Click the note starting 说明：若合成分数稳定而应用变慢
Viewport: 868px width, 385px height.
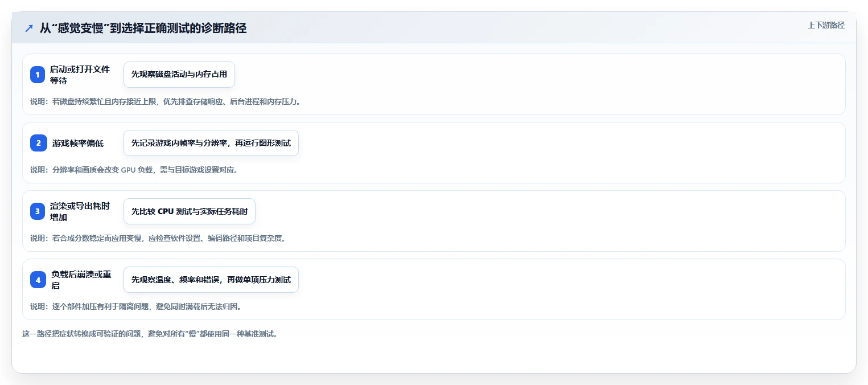pyautogui.click(x=158, y=238)
